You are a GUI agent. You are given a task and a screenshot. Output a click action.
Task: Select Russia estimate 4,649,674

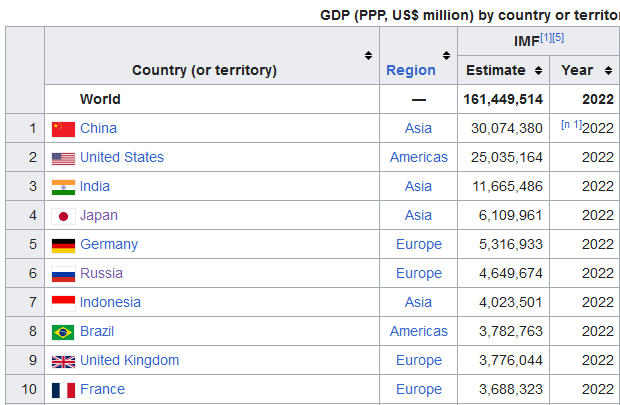coord(510,273)
